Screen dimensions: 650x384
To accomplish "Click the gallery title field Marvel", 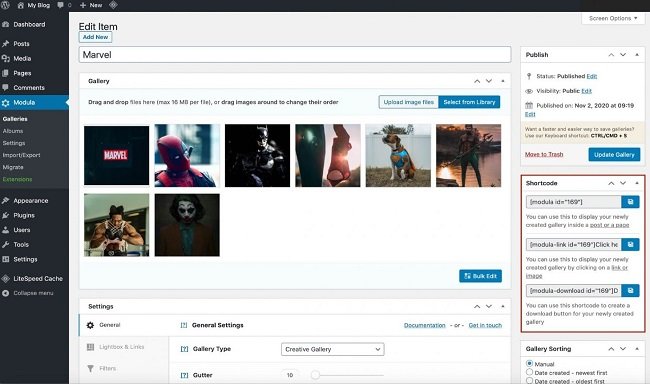I will coord(295,55).
